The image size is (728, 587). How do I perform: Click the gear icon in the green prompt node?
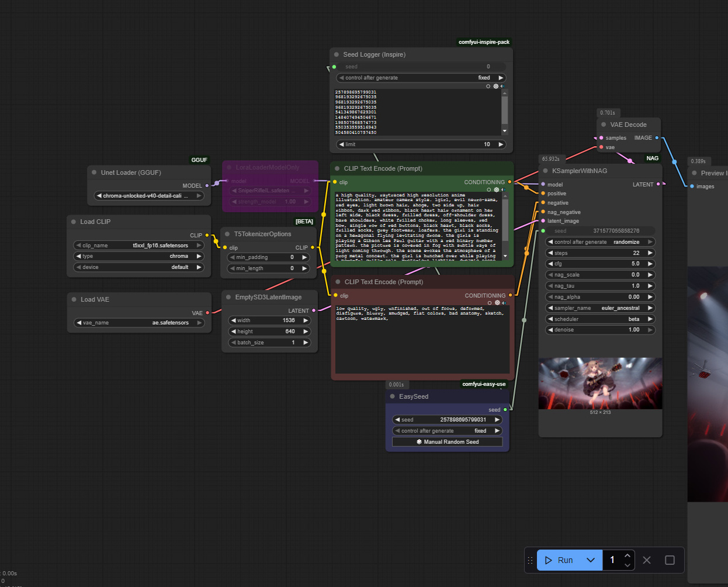[x=497, y=189]
